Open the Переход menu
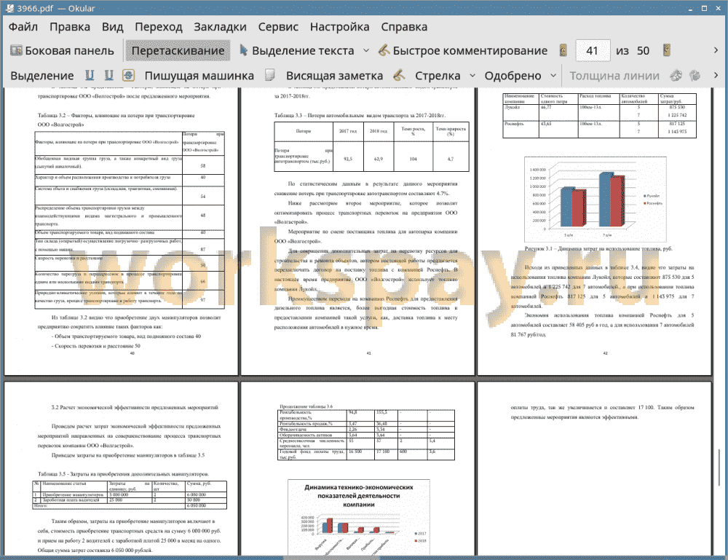The image size is (728, 560). click(158, 27)
